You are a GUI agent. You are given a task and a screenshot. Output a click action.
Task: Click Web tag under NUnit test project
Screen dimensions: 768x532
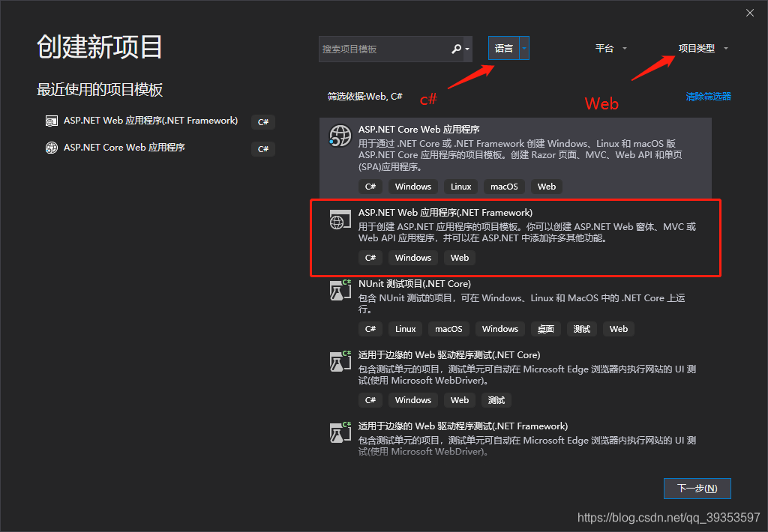[619, 329]
